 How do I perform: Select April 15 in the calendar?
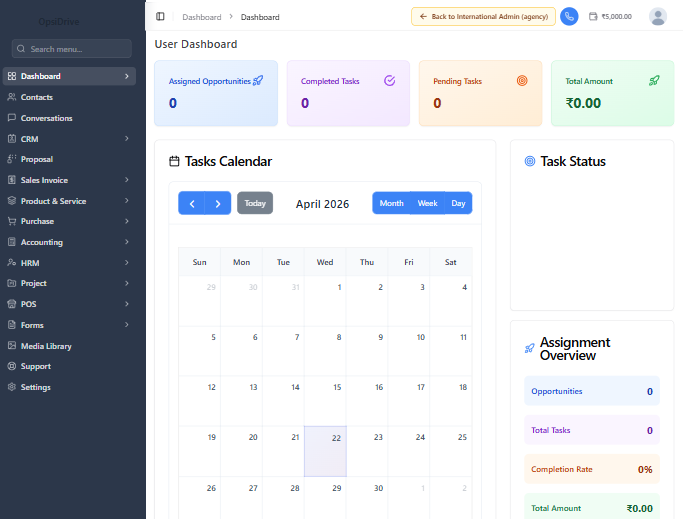click(x=325, y=401)
